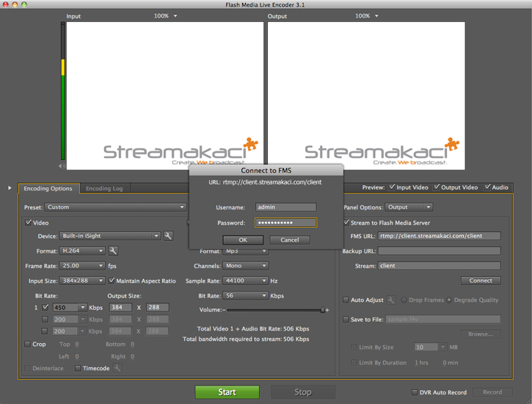Enable the Auto Adjust checkbox

point(346,300)
